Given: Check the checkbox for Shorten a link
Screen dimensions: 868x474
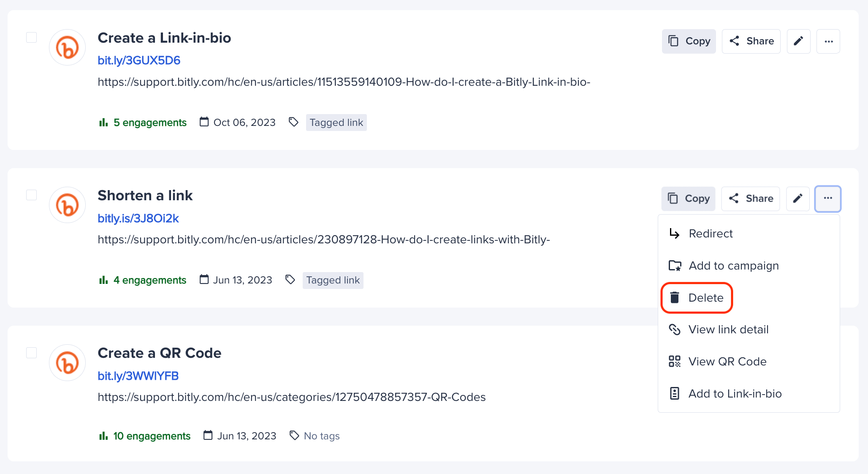Looking at the screenshot, I should tap(31, 195).
